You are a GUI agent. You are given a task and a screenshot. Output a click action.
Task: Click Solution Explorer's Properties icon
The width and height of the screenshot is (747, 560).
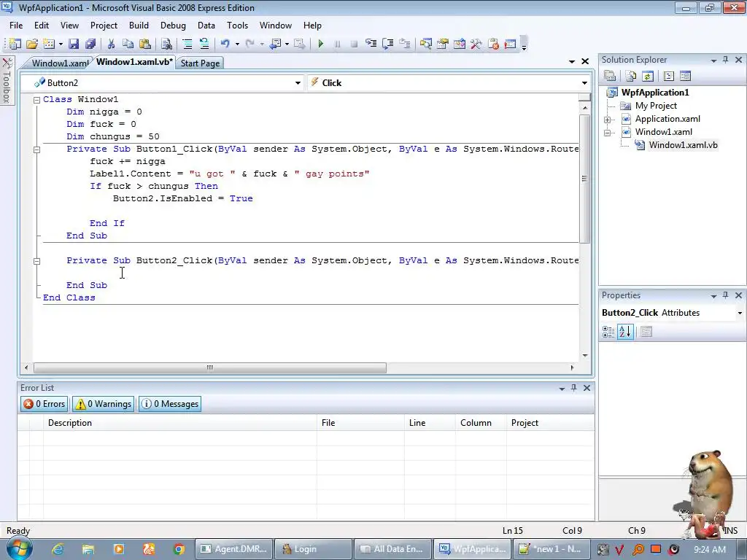tap(610, 76)
